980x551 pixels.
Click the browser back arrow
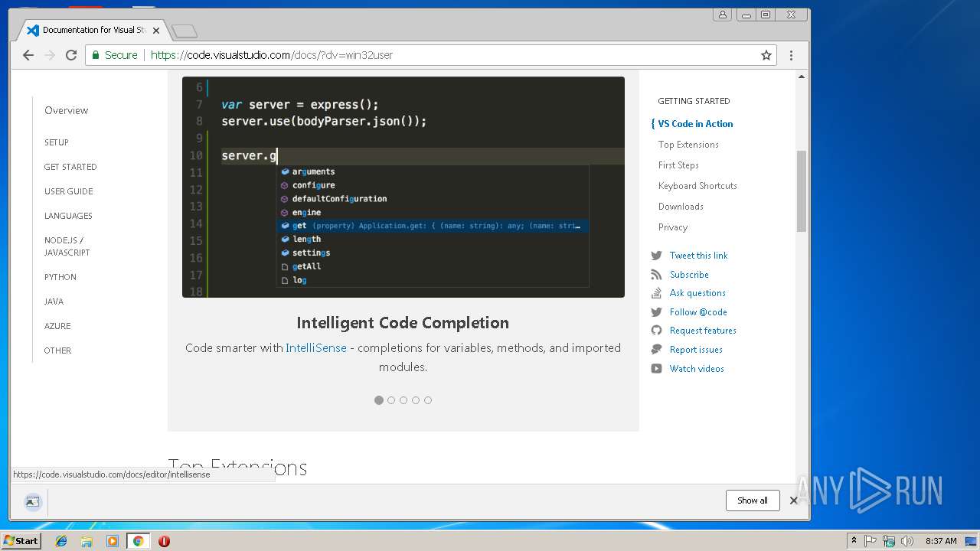[28, 55]
